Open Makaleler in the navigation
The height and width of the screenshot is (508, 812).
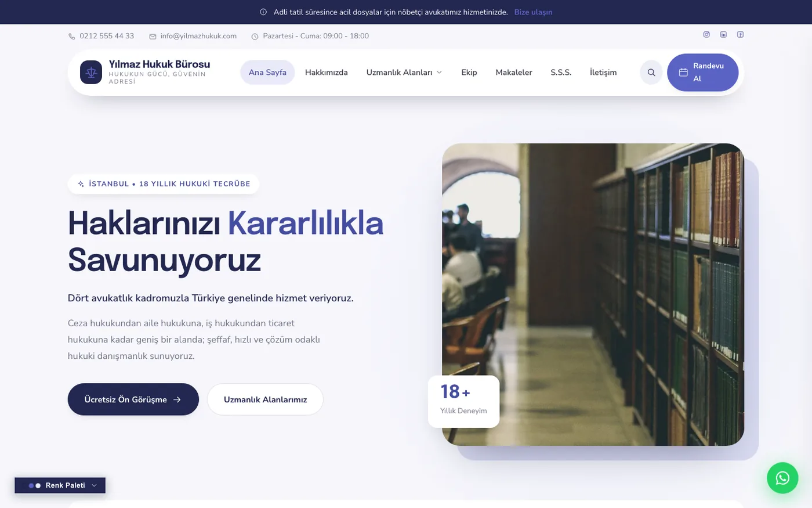click(x=514, y=73)
